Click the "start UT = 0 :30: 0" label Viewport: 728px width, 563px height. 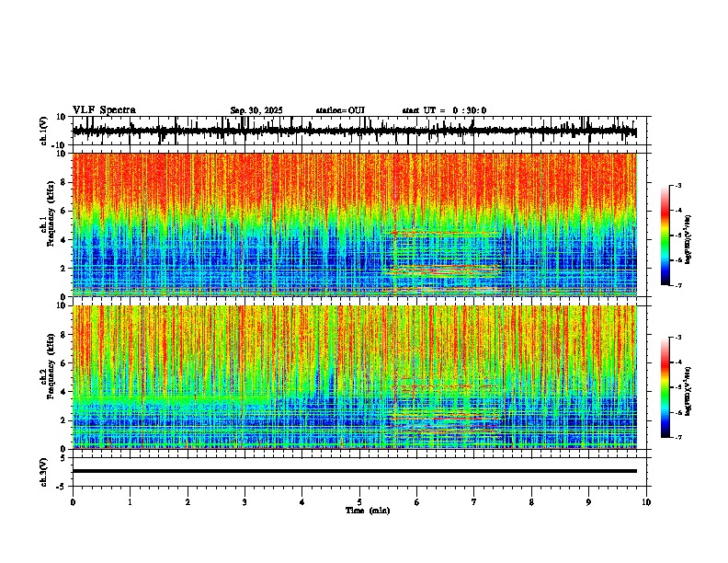[444, 110]
